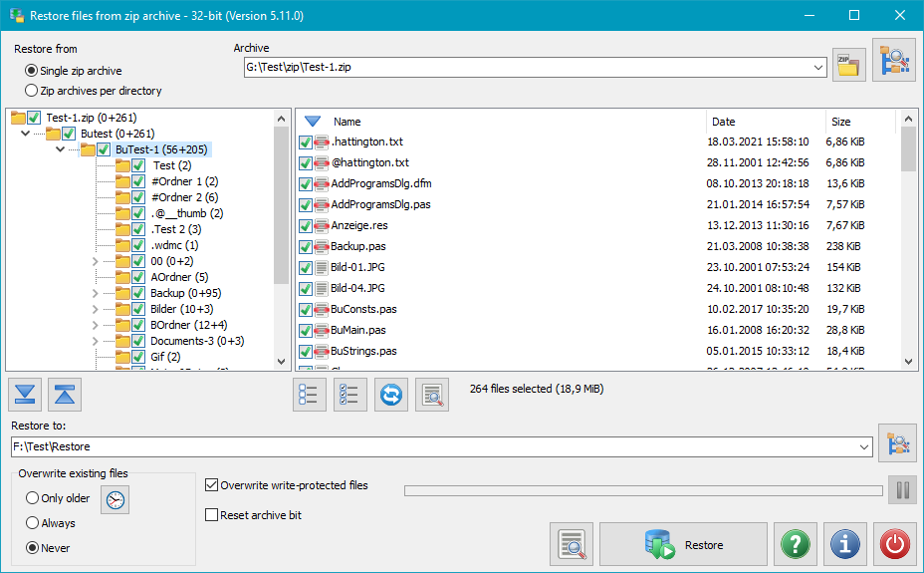The height and width of the screenshot is (573, 924).
Task: Uncheck the Test (2) folder checkbox
Action: pyautogui.click(x=138, y=165)
